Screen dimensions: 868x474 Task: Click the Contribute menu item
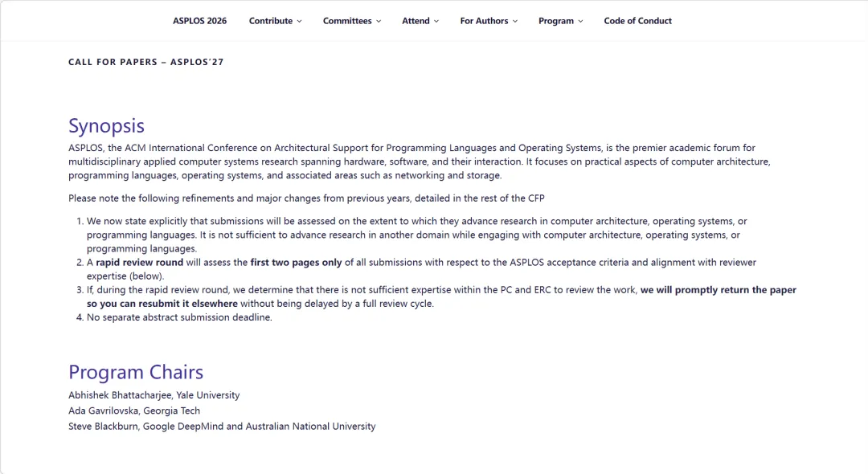[x=270, y=21]
